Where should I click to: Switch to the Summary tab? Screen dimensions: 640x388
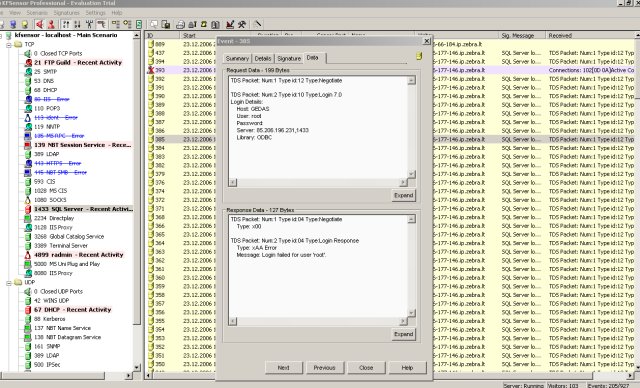237,59
